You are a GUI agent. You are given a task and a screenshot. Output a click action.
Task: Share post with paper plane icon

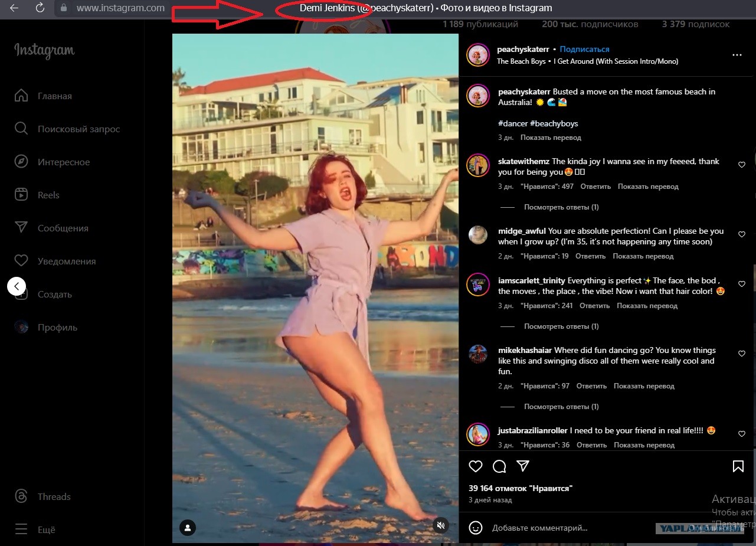tap(523, 466)
